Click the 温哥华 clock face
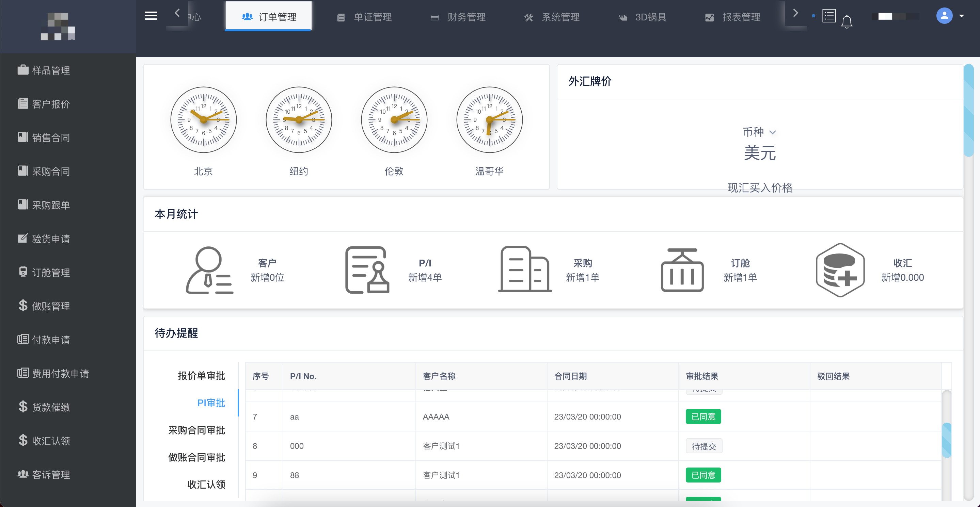 pos(490,120)
